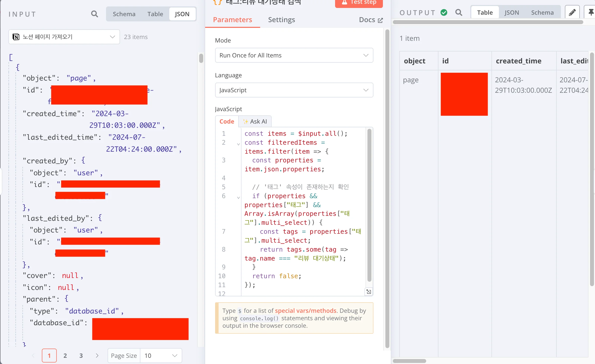
Task: Click the code editor expand icon
Action: coord(369,292)
